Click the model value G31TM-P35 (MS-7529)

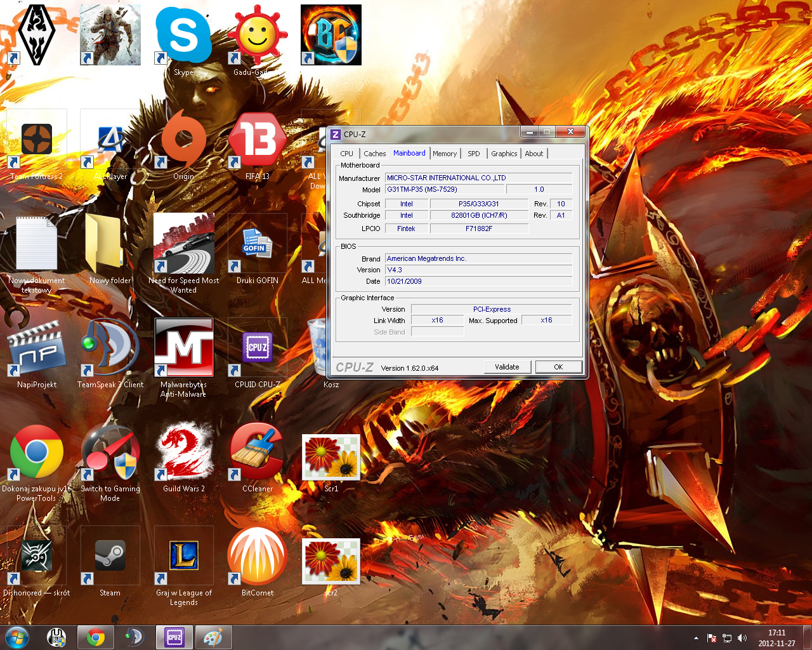click(445, 189)
